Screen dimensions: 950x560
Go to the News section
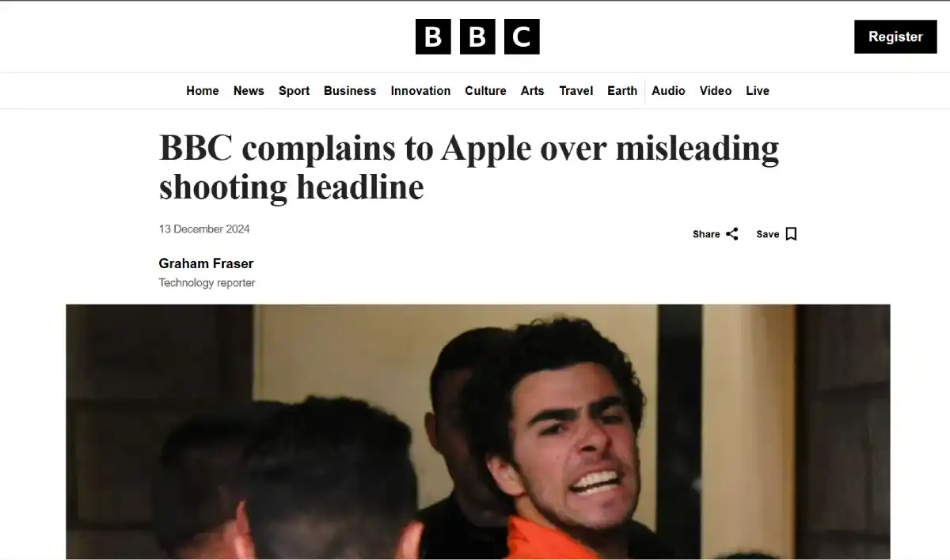249,91
